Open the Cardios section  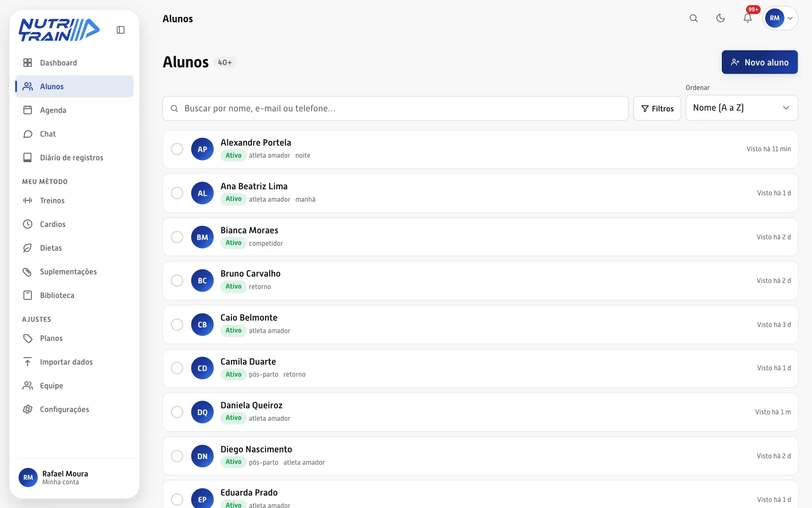pos(74,224)
